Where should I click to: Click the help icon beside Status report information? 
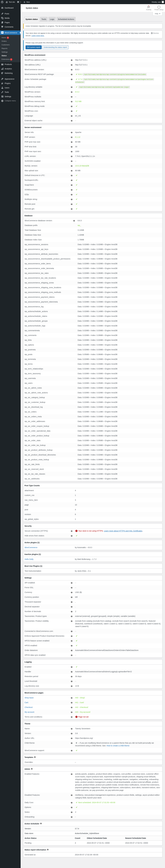pyautogui.click(x=48, y=850)
